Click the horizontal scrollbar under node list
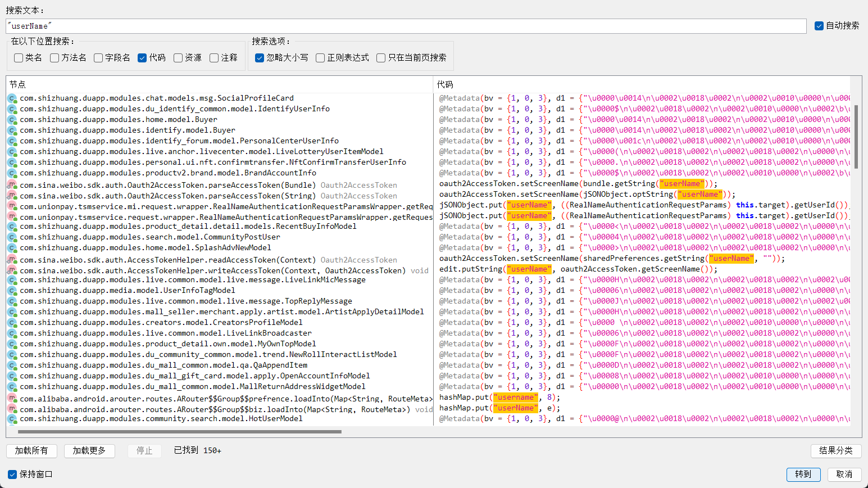 coord(180,432)
